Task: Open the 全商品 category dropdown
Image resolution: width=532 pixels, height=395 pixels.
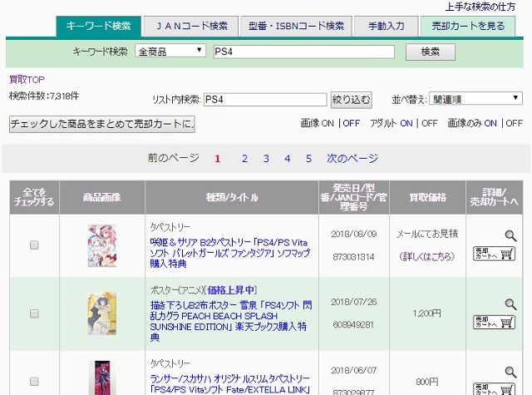Action: click(x=170, y=52)
